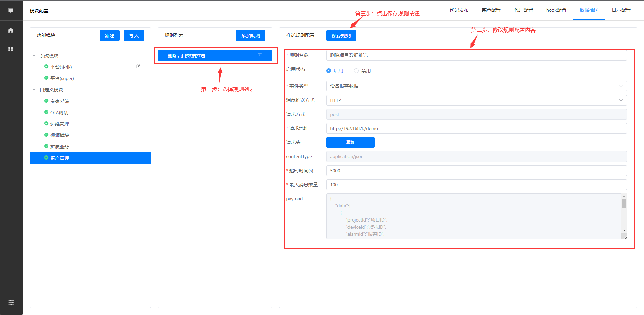Select 专家系统 in module tree
The image size is (644, 315).
click(60, 101)
